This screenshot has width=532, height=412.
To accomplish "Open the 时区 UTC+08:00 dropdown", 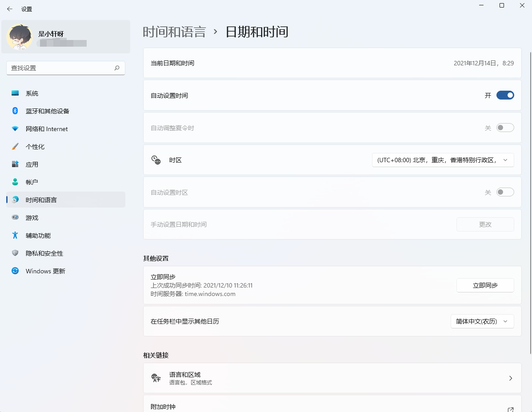I will tap(443, 160).
